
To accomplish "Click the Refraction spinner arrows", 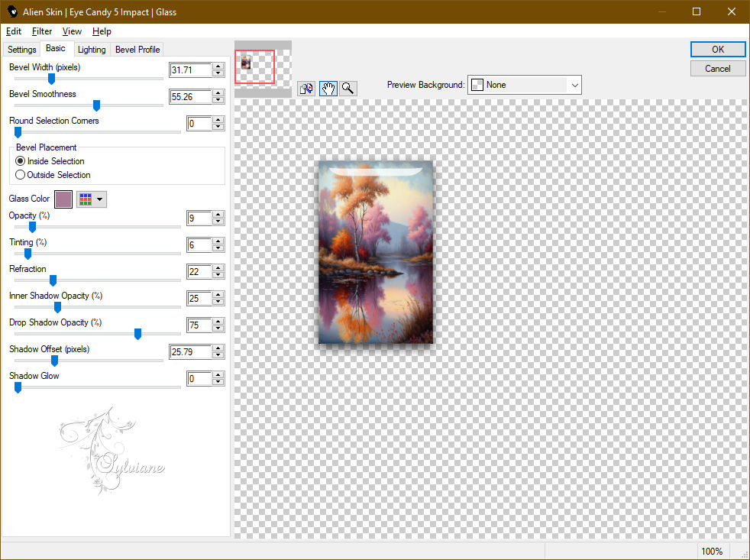I will (218, 272).
